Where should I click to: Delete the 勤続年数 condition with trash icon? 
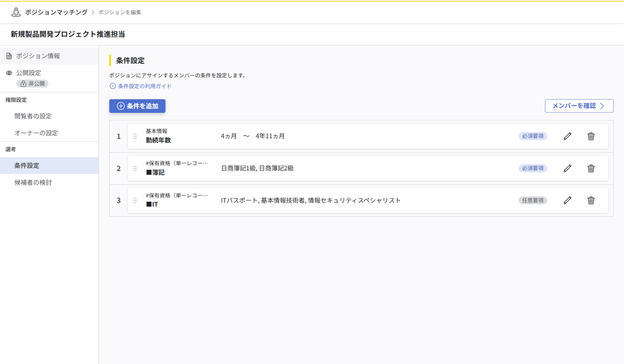pyautogui.click(x=591, y=136)
